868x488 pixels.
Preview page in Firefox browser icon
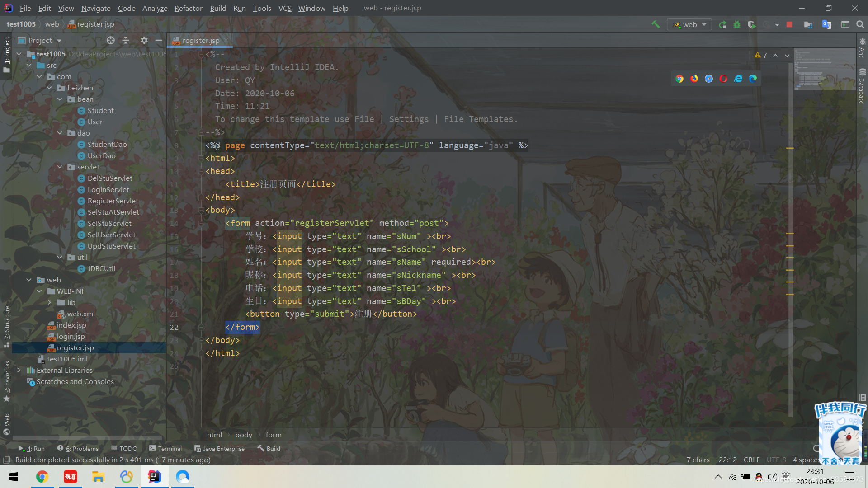[x=694, y=79]
